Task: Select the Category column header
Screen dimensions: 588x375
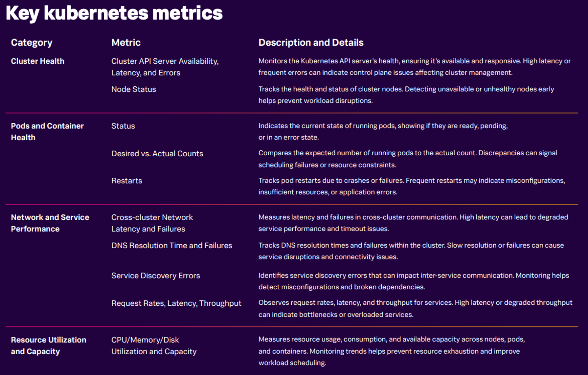Action: pos(32,43)
